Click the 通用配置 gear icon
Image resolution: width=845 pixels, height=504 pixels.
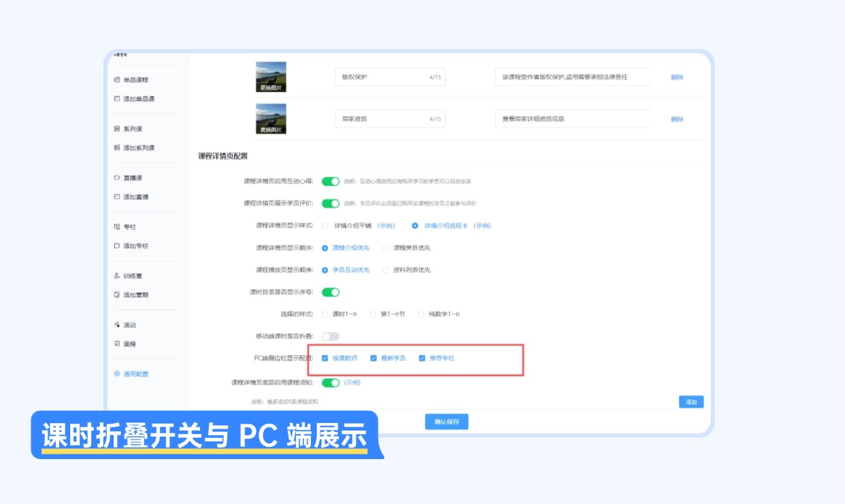[117, 374]
